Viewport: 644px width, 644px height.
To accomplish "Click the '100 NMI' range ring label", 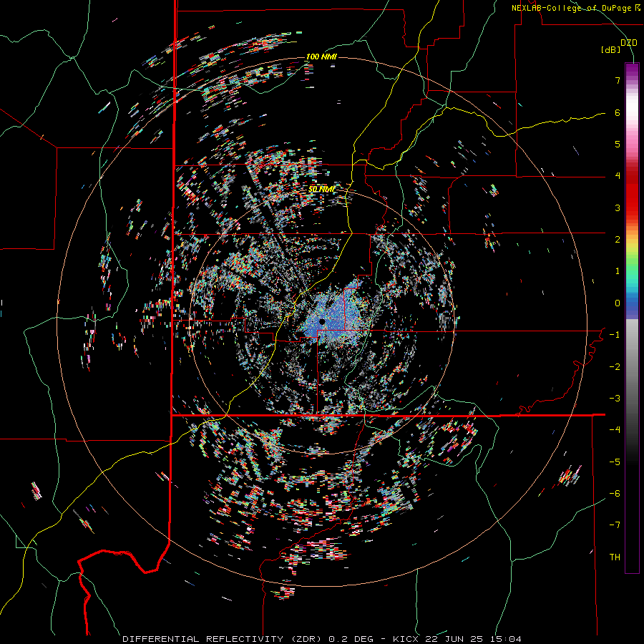I will [321, 57].
